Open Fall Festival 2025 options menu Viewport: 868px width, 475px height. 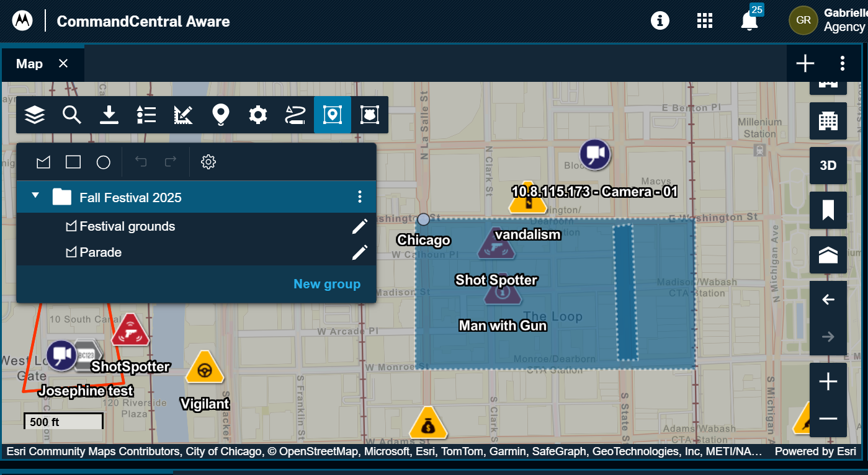point(360,197)
